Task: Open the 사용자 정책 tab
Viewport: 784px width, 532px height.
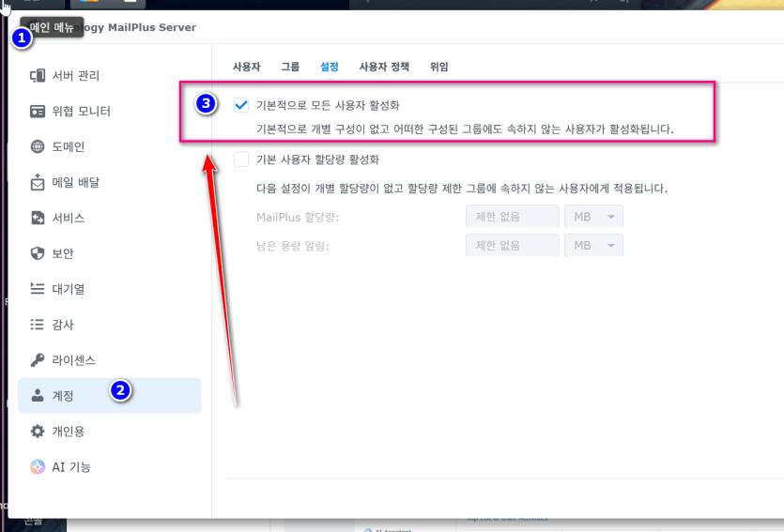Action: [384, 67]
